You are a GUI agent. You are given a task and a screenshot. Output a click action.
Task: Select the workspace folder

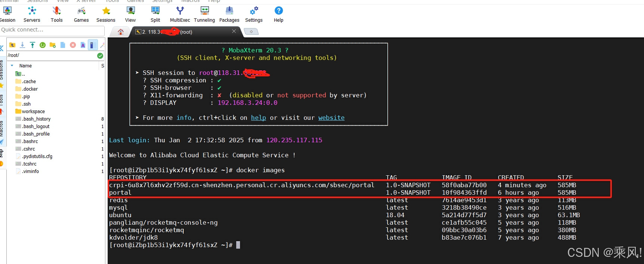pyautogui.click(x=30, y=111)
